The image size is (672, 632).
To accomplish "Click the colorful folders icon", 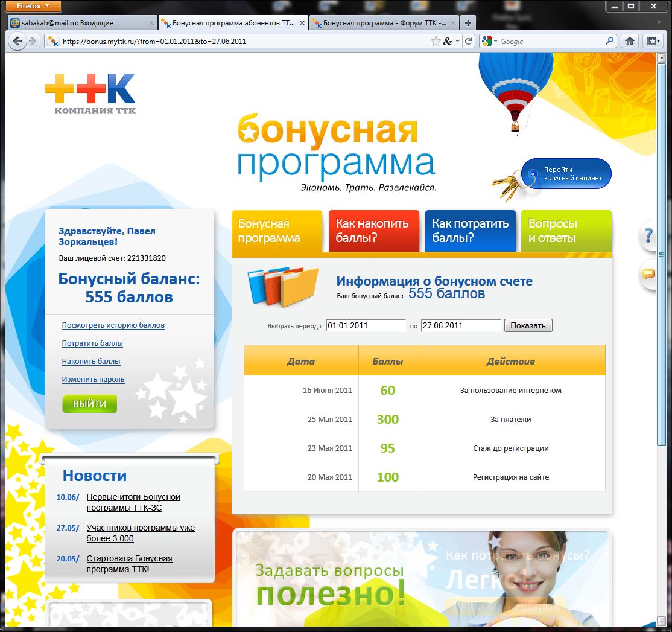I will click(x=284, y=286).
